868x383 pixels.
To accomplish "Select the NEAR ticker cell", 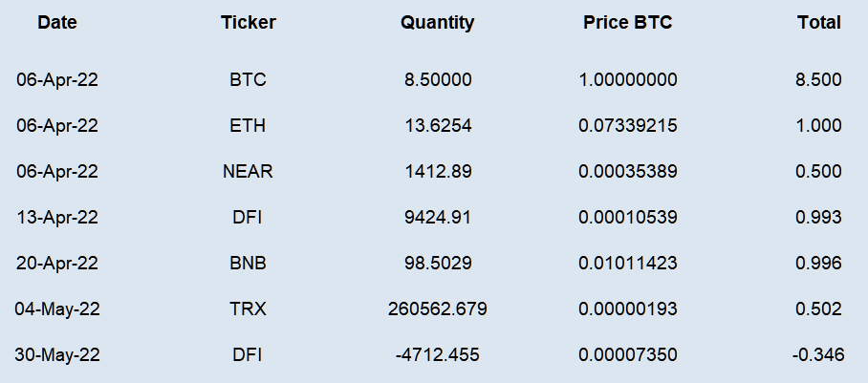I will [248, 172].
